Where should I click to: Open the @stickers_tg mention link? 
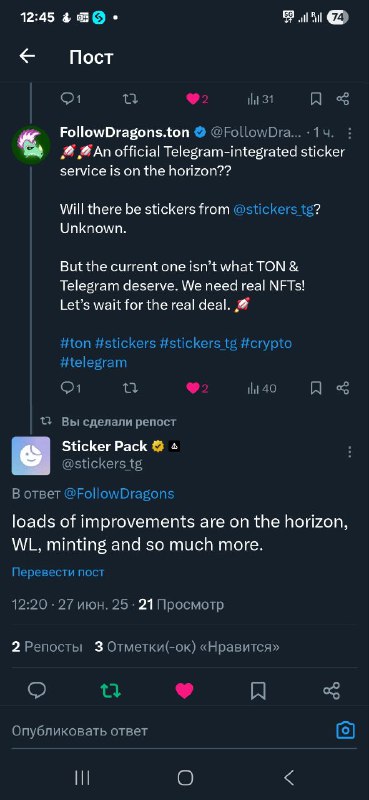click(x=273, y=210)
